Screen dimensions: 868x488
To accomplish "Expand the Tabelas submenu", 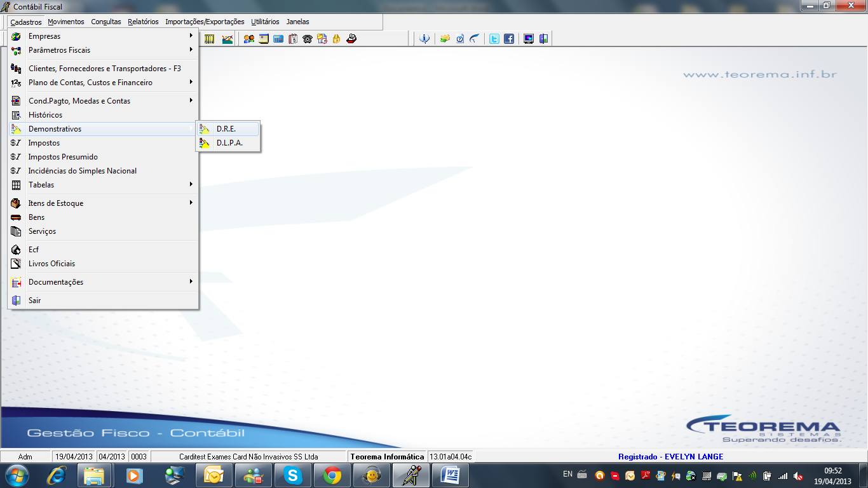I will tap(103, 185).
